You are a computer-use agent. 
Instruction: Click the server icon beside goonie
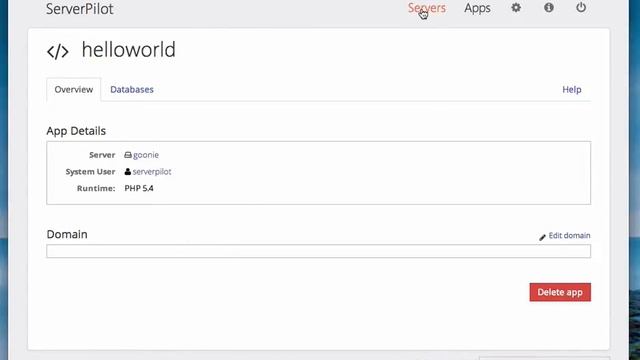tap(128, 155)
